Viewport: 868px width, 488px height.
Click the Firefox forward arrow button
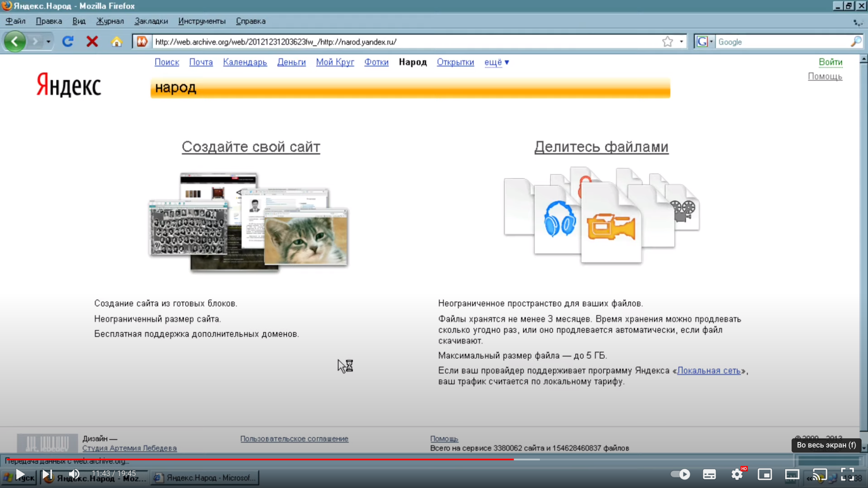pos(35,41)
